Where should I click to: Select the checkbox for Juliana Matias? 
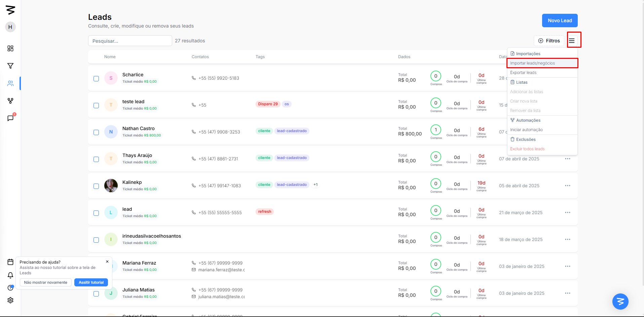tap(96, 294)
